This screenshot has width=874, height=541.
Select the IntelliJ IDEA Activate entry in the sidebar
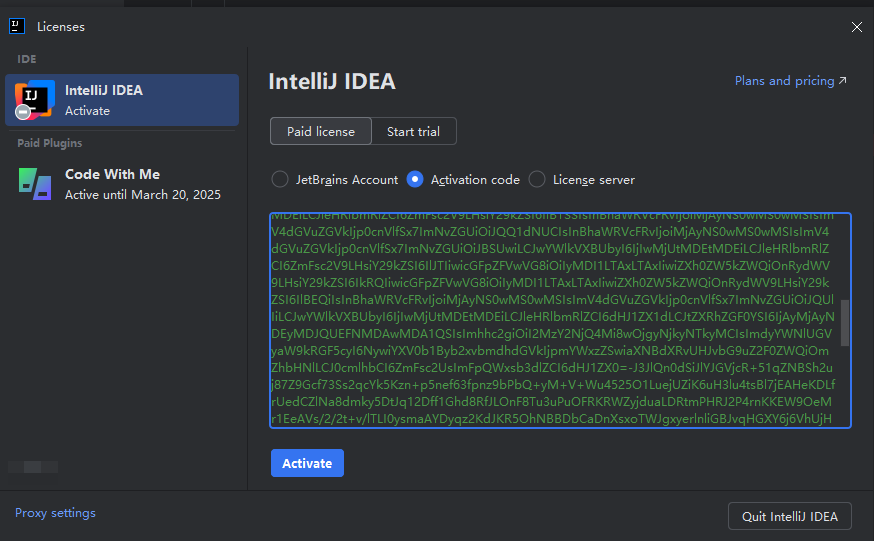(122, 100)
